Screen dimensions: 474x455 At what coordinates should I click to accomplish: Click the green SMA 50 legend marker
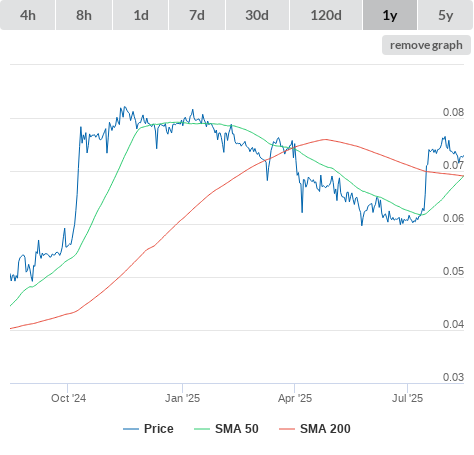[202, 429]
